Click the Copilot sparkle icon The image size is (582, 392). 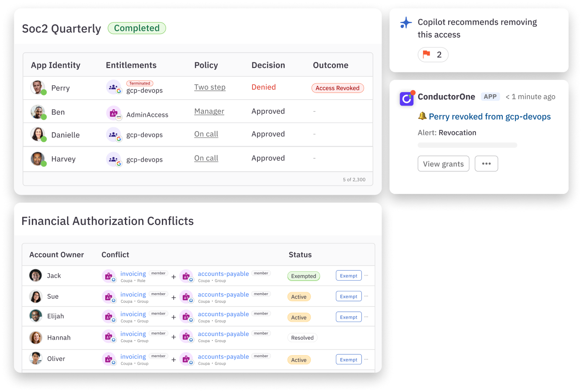tap(405, 23)
